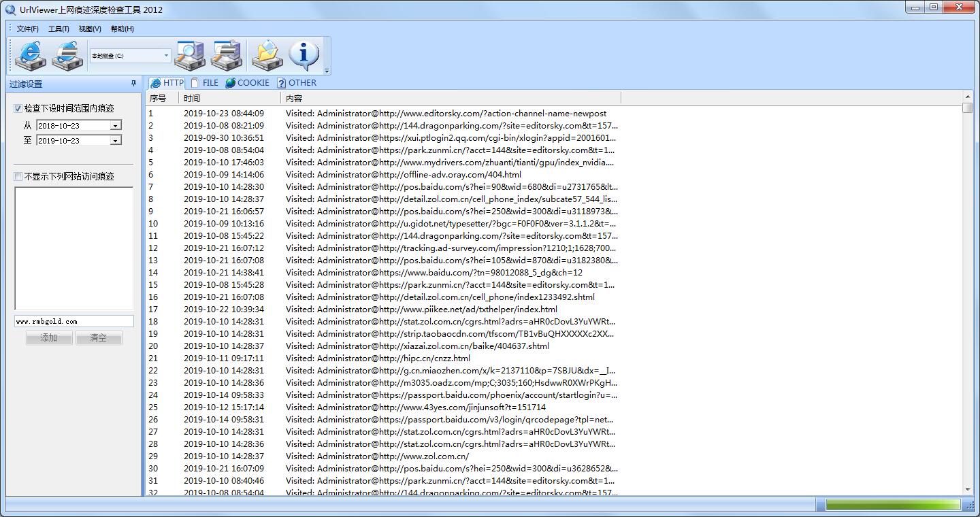Click the 过滤设置 panel title
Screen dimensions: 980x517
[x=26, y=84]
